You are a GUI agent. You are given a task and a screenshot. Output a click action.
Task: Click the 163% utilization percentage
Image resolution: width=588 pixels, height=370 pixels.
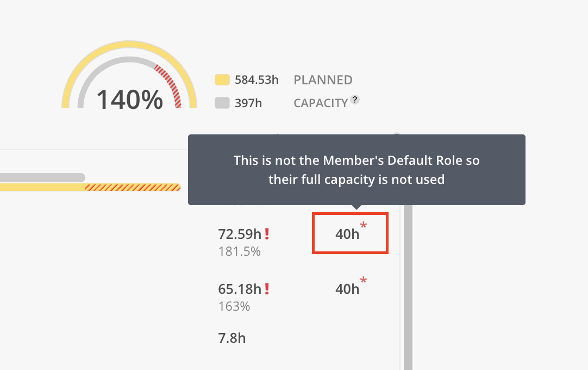(234, 306)
